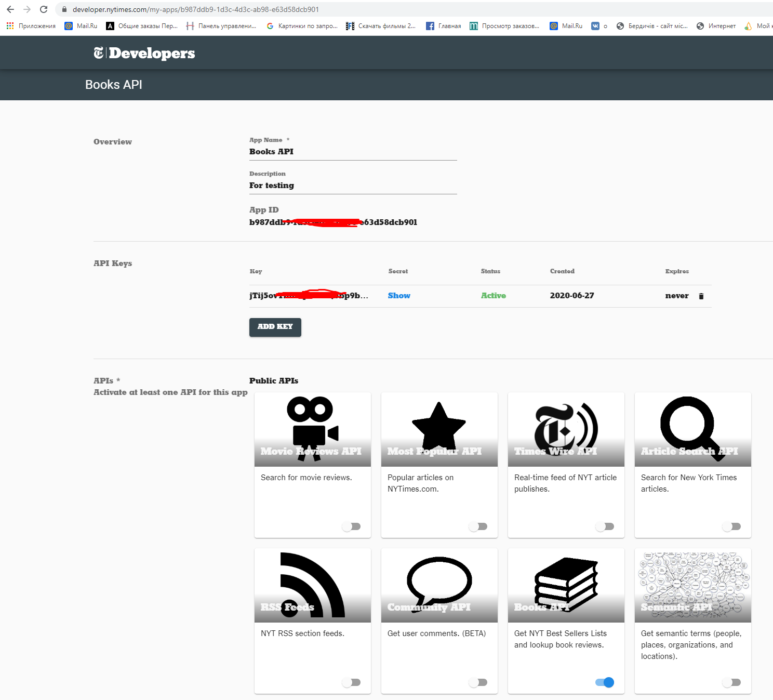The image size is (773, 700).
Task: Open the RSS Feeds icon card
Action: point(313,585)
